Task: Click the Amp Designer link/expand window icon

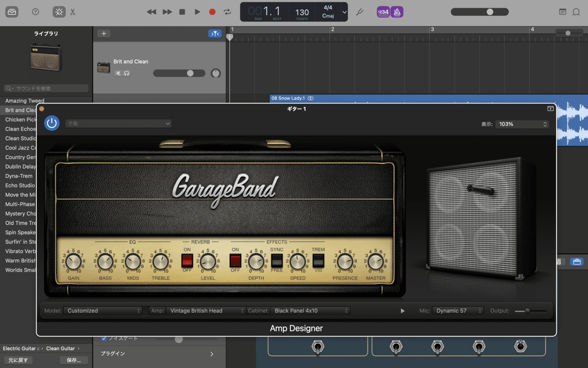Action: click(x=550, y=109)
